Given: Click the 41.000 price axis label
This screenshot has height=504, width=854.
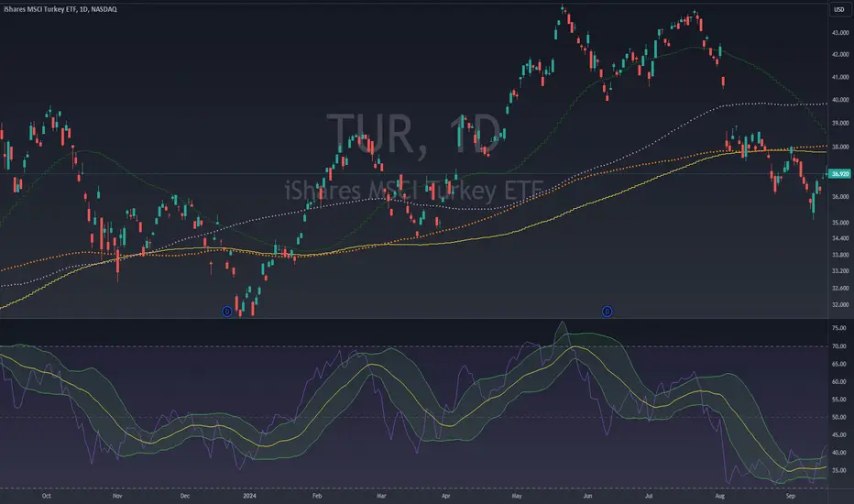Looking at the screenshot, I should 840,77.
